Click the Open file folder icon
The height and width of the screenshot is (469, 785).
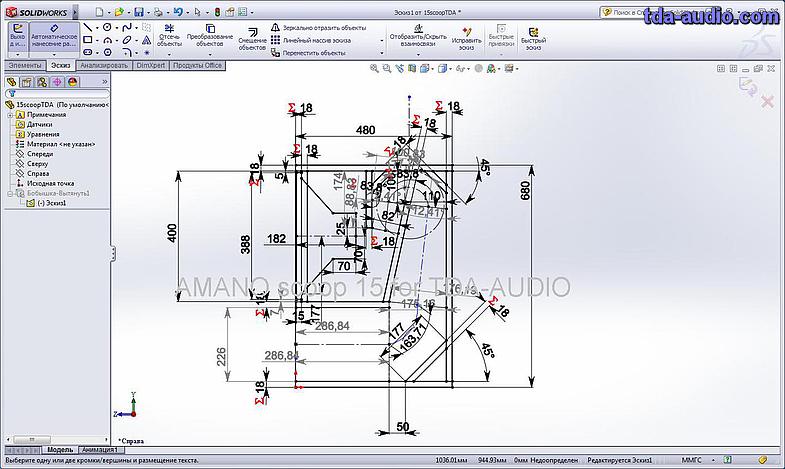(119, 12)
